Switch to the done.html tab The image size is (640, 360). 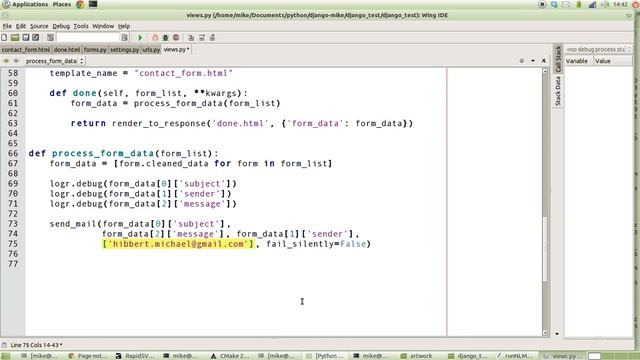click(x=67, y=49)
